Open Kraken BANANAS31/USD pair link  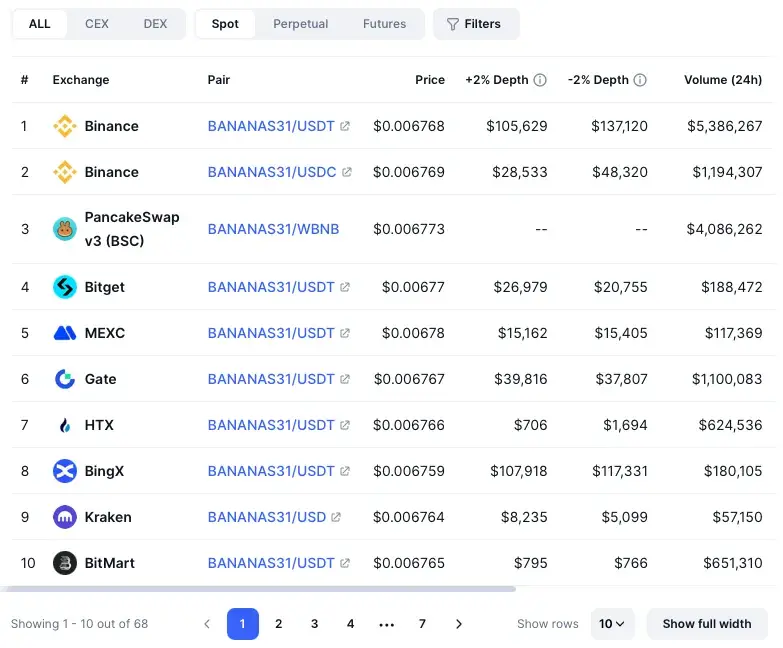click(x=267, y=517)
